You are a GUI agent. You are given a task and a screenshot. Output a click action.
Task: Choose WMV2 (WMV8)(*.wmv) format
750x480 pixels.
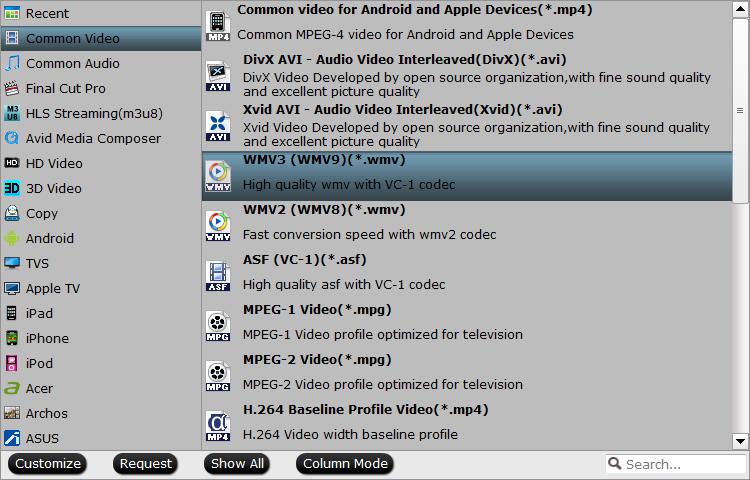[x=467, y=226]
